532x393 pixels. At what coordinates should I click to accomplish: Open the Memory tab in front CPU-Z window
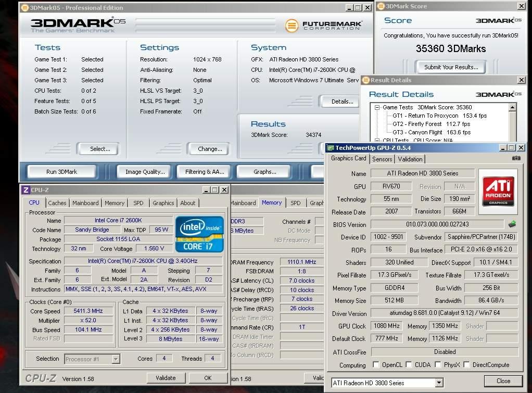[115, 203]
